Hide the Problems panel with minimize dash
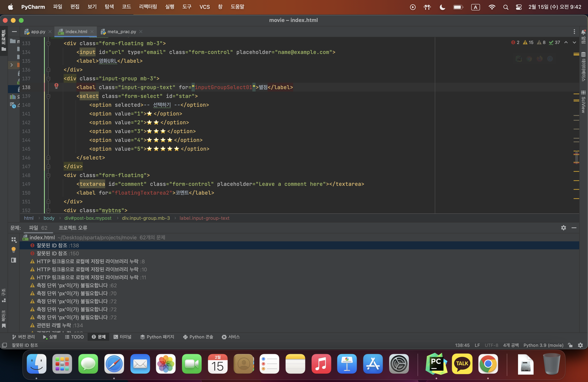The height and width of the screenshot is (382, 588). 574,228
